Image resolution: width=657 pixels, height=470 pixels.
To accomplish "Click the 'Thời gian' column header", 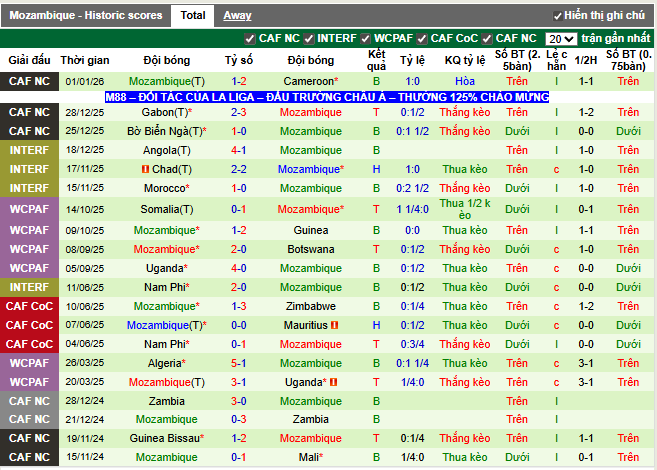I will tap(85, 60).
